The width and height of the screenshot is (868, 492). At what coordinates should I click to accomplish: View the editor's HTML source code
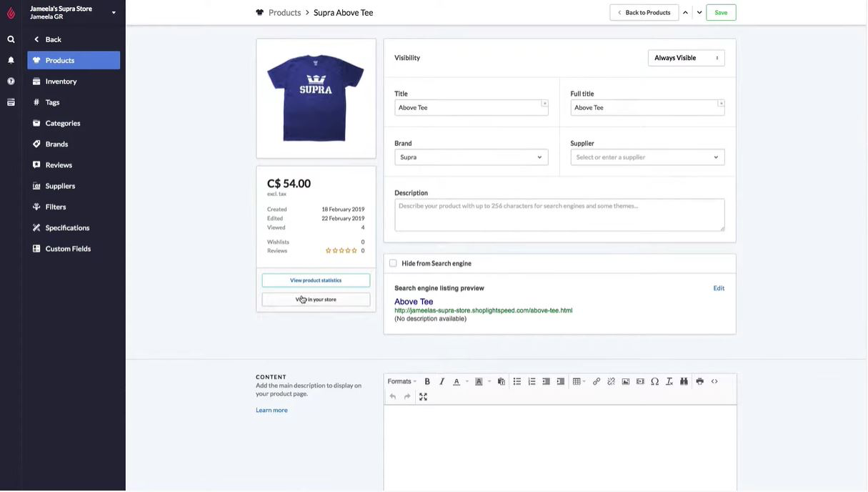pyautogui.click(x=713, y=380)
